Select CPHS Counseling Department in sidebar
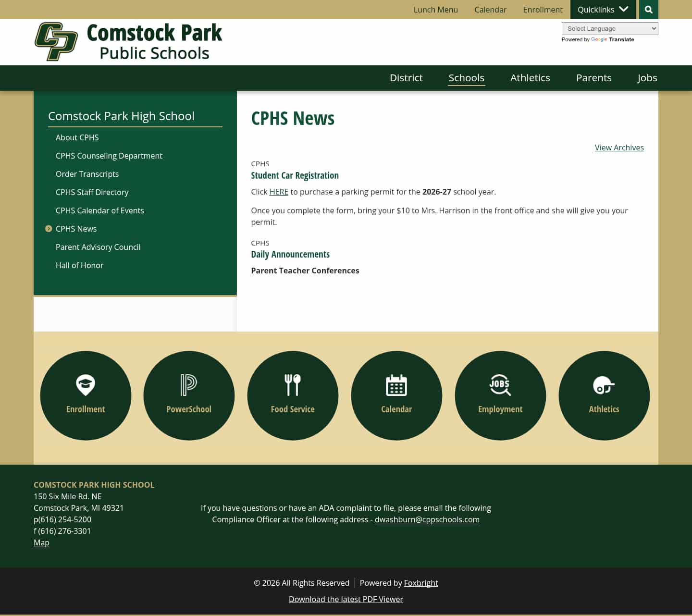Viewport: 692px width, 616px height. coord(109,156)
